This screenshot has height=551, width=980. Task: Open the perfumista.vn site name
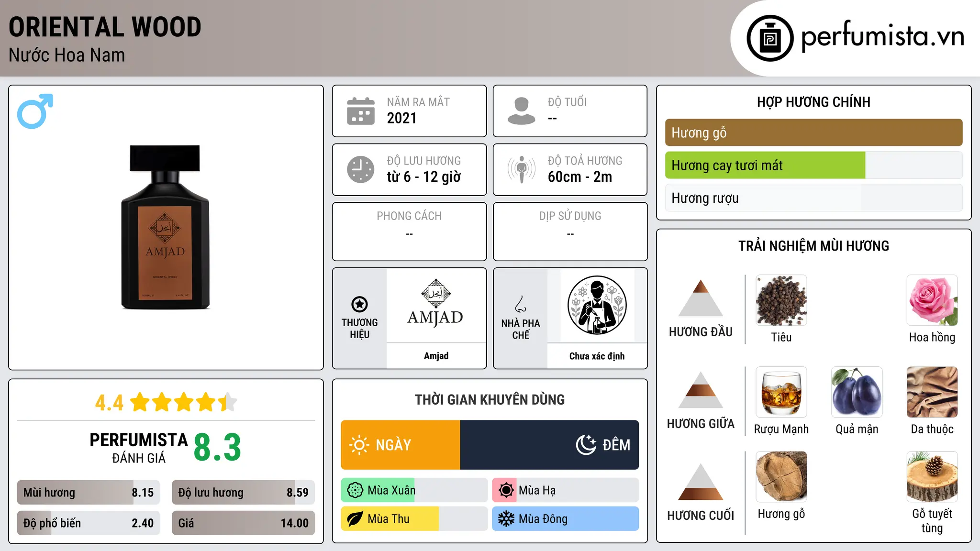tap(882, 36)
